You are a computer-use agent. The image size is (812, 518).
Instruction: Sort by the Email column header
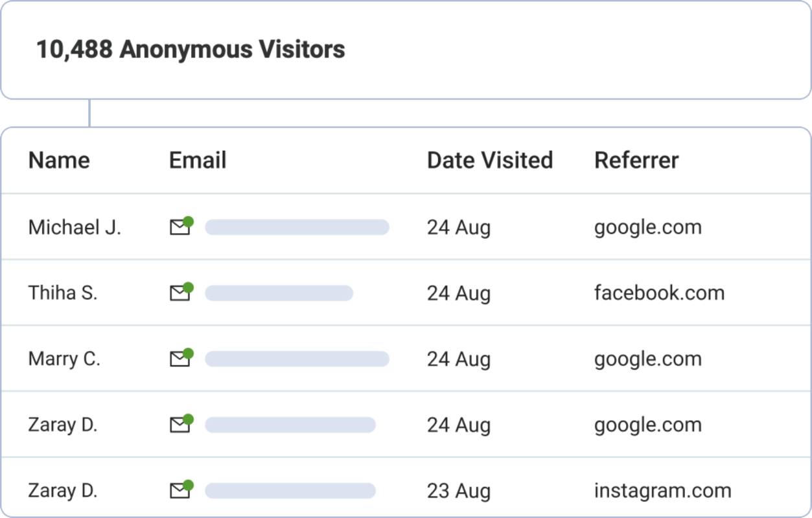point(198,160)
